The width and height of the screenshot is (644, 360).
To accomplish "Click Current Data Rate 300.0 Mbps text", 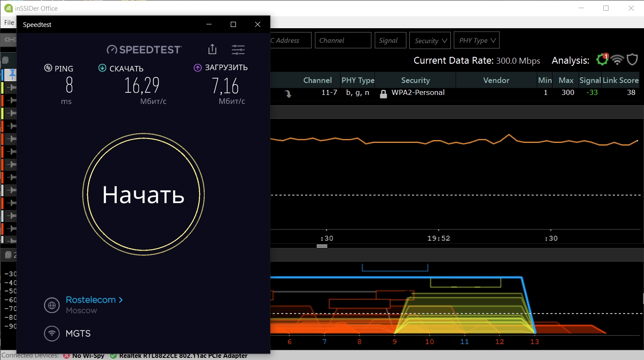I will tap(476, 60).
